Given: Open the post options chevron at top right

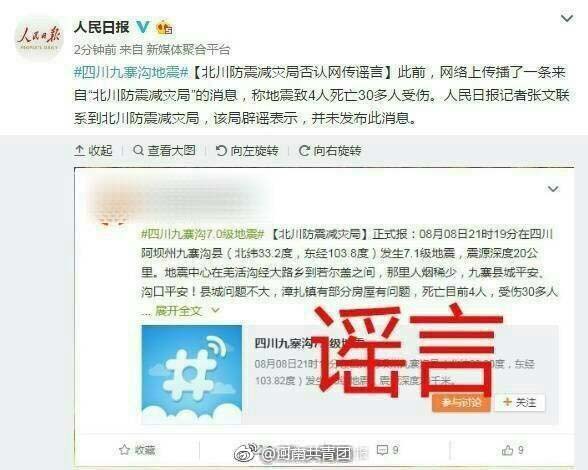Looking at the screenshot, I should coord(567,18).
